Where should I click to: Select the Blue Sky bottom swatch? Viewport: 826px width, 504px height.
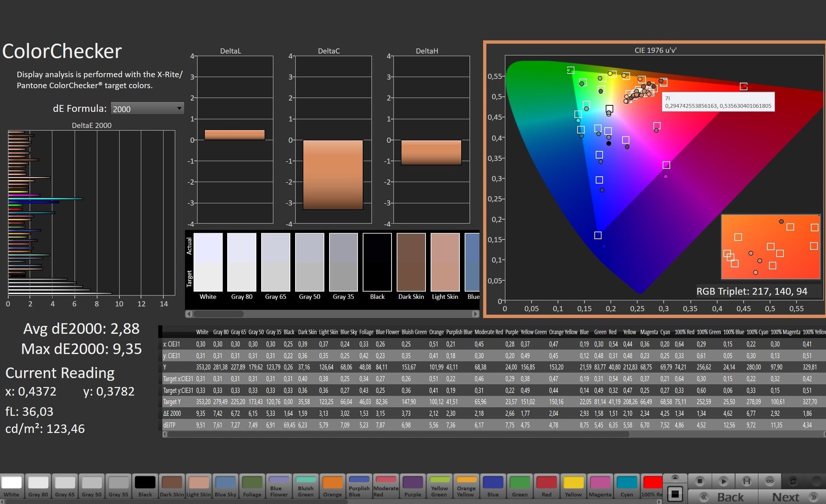click(225, 486)
